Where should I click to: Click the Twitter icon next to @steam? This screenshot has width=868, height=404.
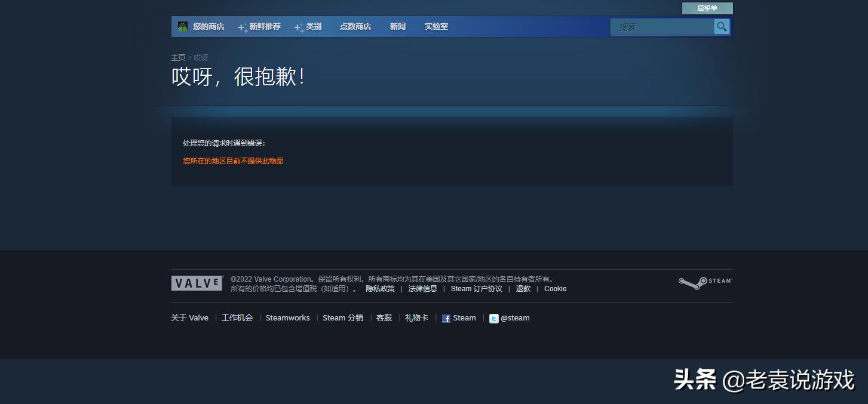click(493, 318)
